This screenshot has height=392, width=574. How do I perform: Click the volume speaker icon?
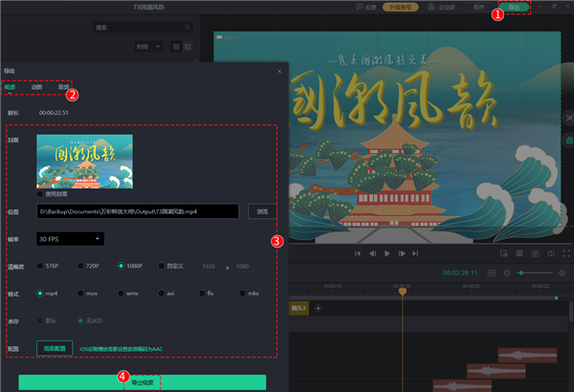(551, 253)
